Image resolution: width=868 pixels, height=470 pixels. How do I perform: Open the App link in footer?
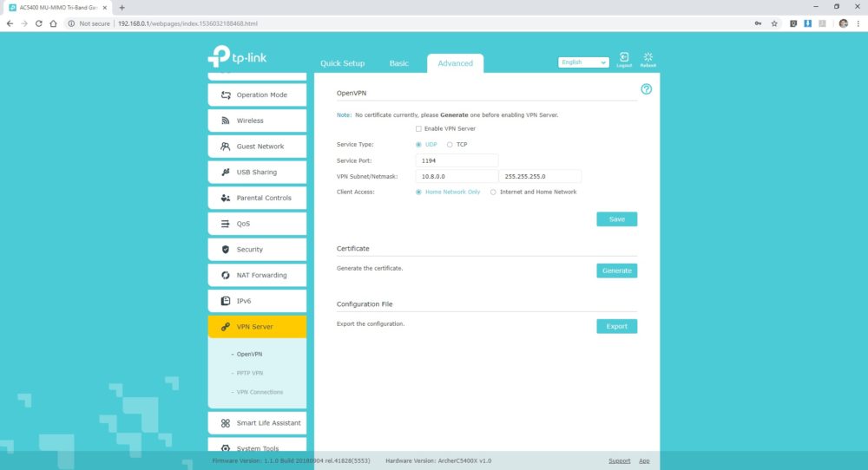[x=644, y=460]
